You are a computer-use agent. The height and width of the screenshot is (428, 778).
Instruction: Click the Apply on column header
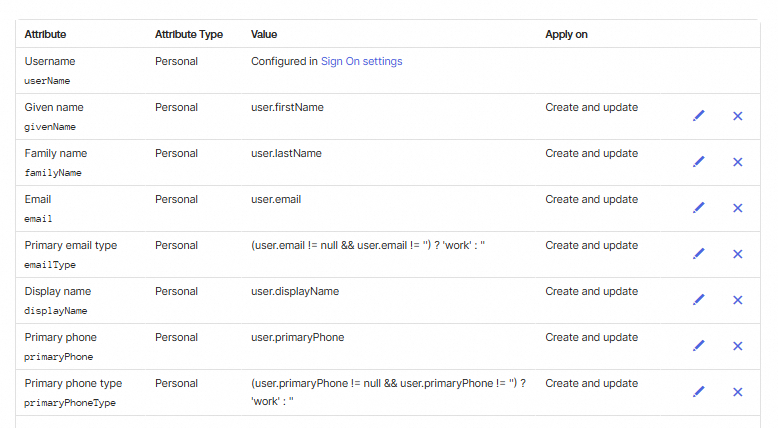566,34
